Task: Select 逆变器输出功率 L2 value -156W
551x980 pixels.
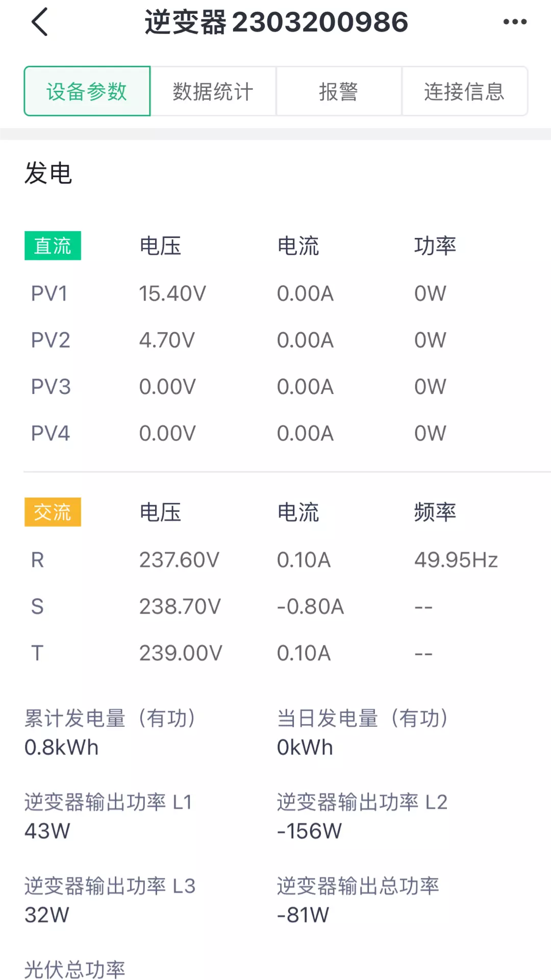Action: [x=309, y=831]
